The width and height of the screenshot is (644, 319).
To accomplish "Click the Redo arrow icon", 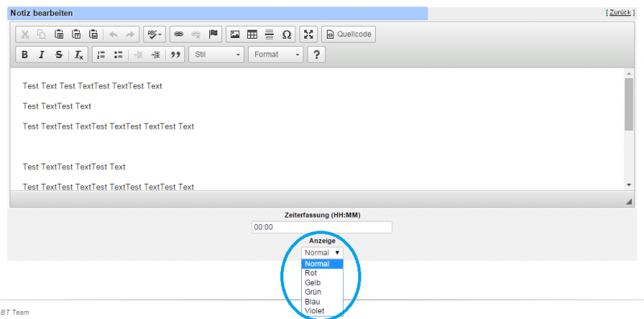I will [130, 35].
